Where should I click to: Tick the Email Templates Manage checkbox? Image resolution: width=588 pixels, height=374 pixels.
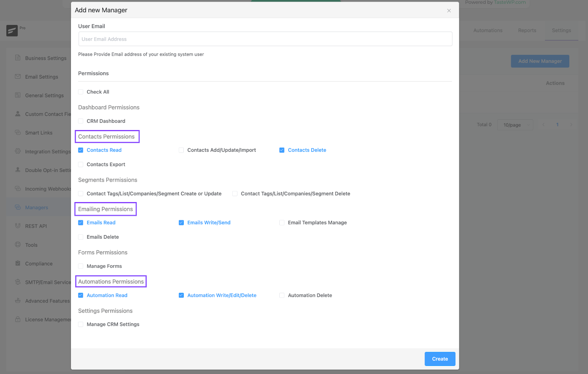282,223
